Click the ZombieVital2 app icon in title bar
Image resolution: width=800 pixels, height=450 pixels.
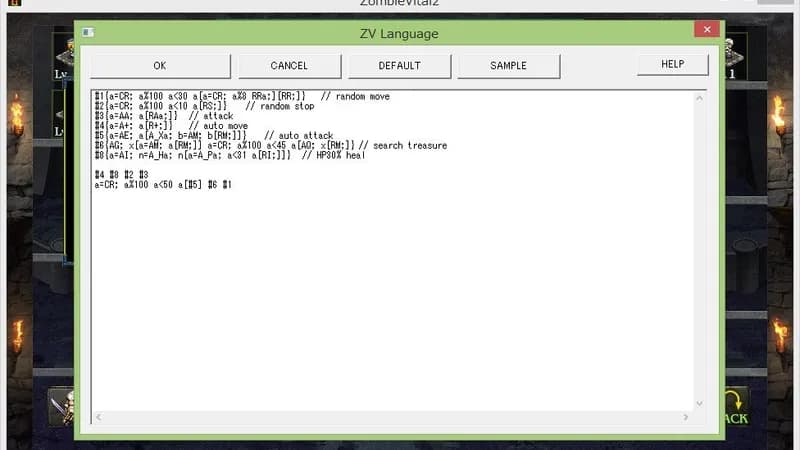click(x=15, y=3)
